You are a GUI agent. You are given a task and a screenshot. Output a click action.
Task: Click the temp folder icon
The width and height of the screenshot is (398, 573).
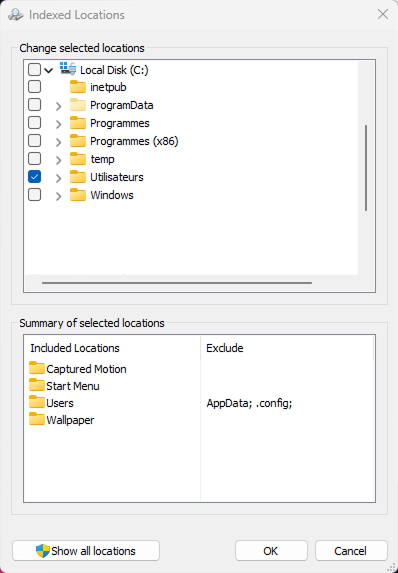pyautogui.click(x=78, y=159)
